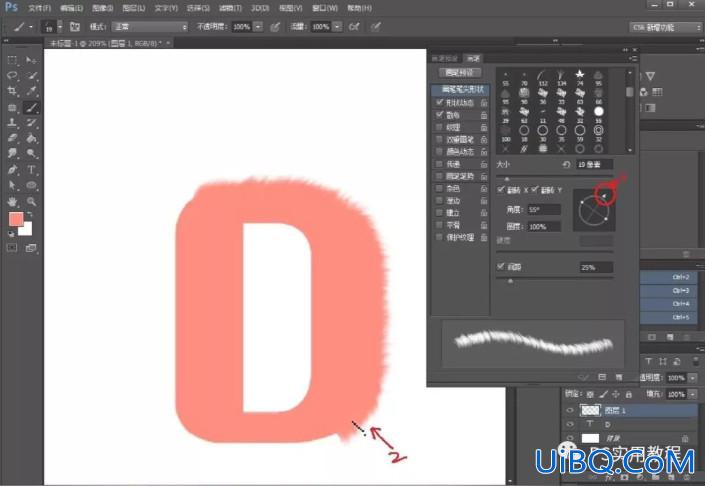Viewport: 705px width, 486px height.
Task: Open Layers panel fill dropdown arrow
Action: (692, 394)
